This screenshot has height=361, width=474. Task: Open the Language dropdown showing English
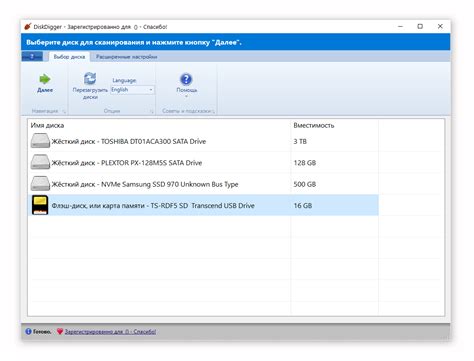click(x=132, y=90)
